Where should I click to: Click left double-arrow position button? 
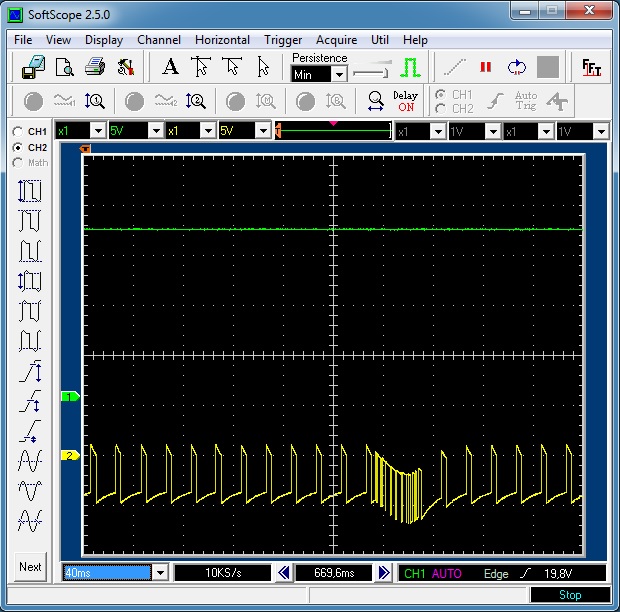[x=283, y=573]
